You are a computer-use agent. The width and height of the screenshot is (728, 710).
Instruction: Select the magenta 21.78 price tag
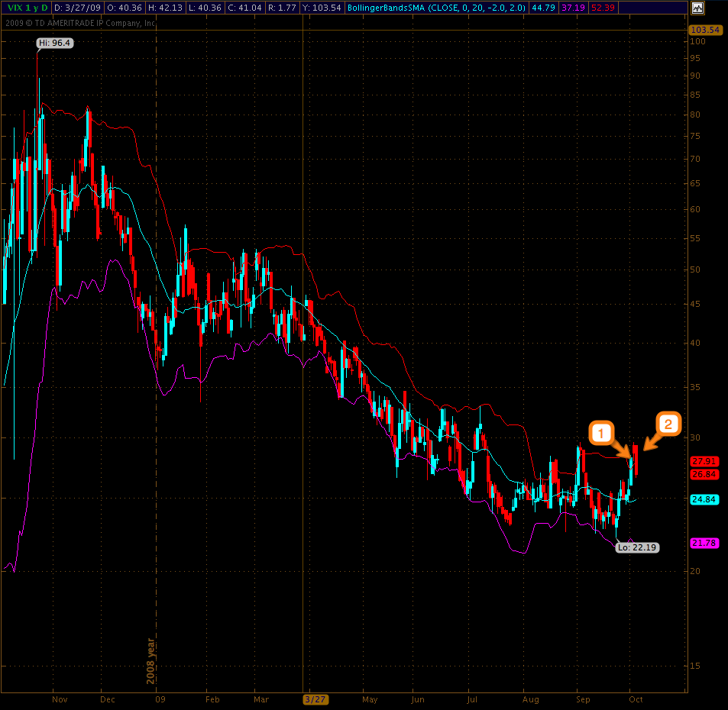point(704,543)
